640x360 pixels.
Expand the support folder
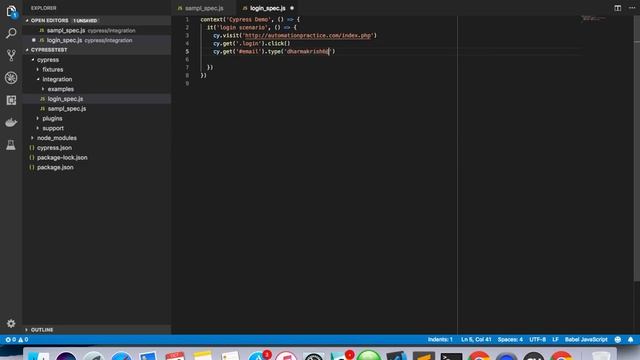click(x=38, y=128)
